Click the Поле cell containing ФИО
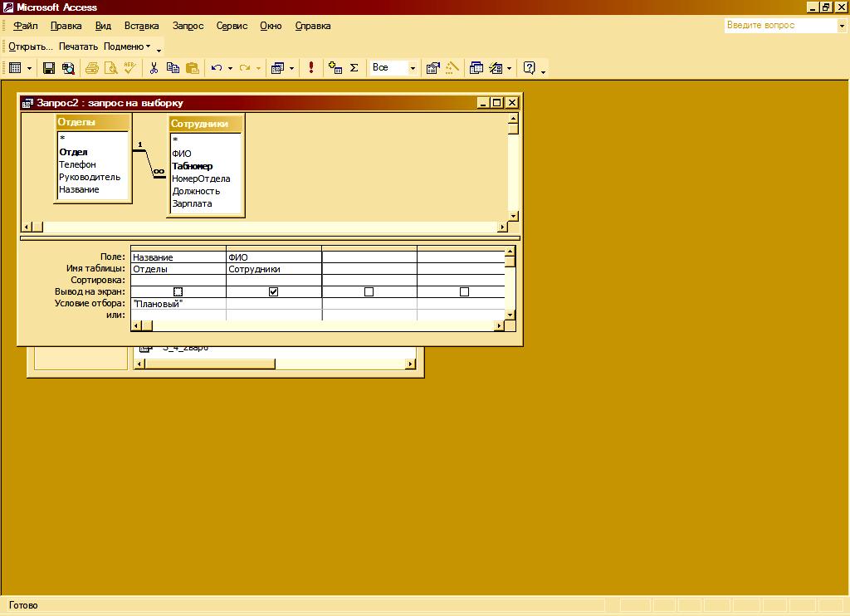Viewport: 850px width, 616px height. [274, 257]
